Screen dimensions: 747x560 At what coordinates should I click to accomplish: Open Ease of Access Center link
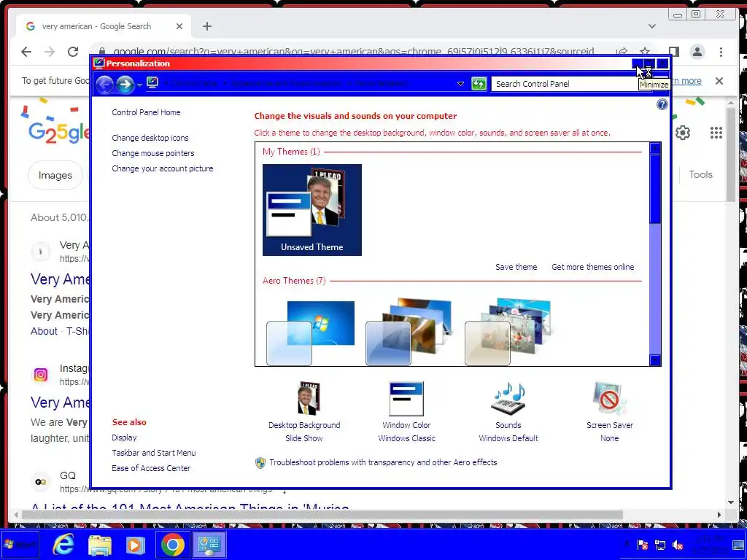pyautogui.click(x=151, y=468)
